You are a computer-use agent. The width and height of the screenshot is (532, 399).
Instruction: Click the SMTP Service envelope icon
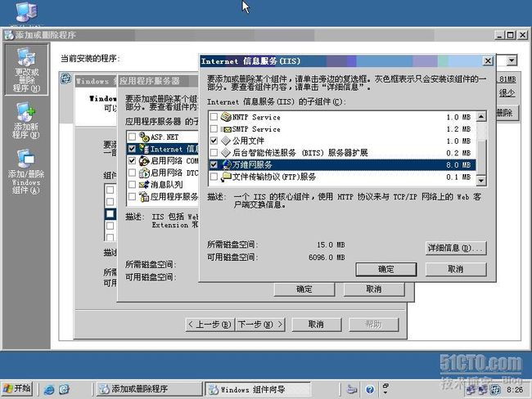pos(226,129)
